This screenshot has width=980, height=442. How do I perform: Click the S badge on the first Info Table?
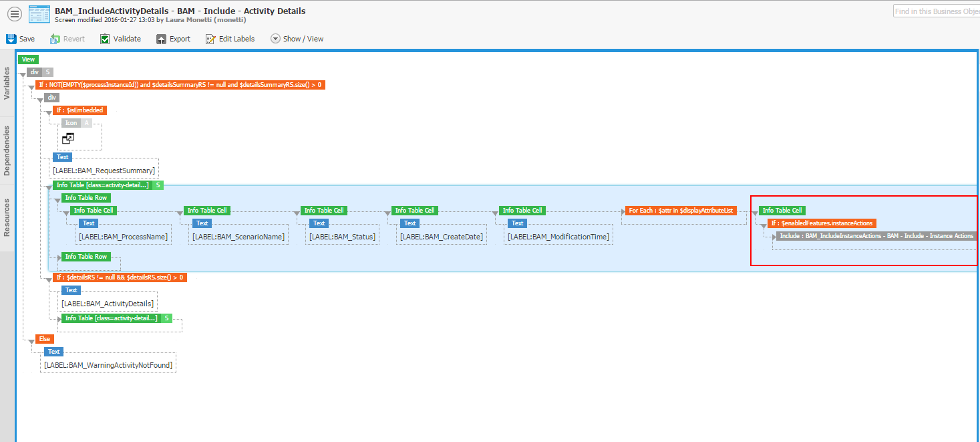[x=158, y=185]
